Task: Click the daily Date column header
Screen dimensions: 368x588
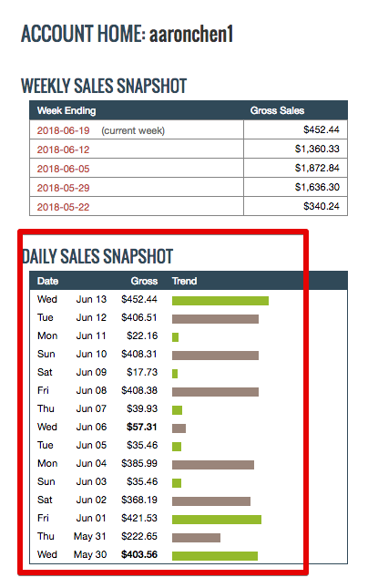Action: [x=47, y=281]
